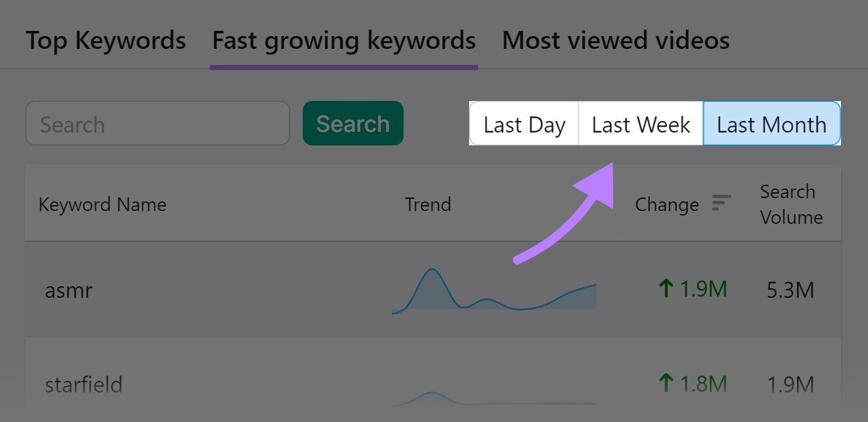Click the trend sparkline for asmr
868x422 pixels.
493,289
